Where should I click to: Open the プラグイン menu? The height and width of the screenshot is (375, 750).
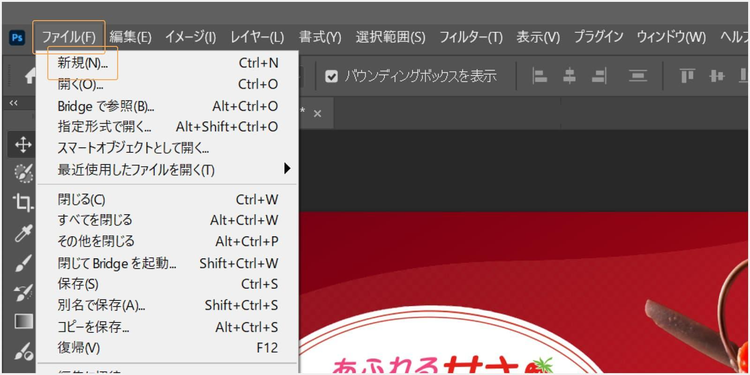pos(598,37)
